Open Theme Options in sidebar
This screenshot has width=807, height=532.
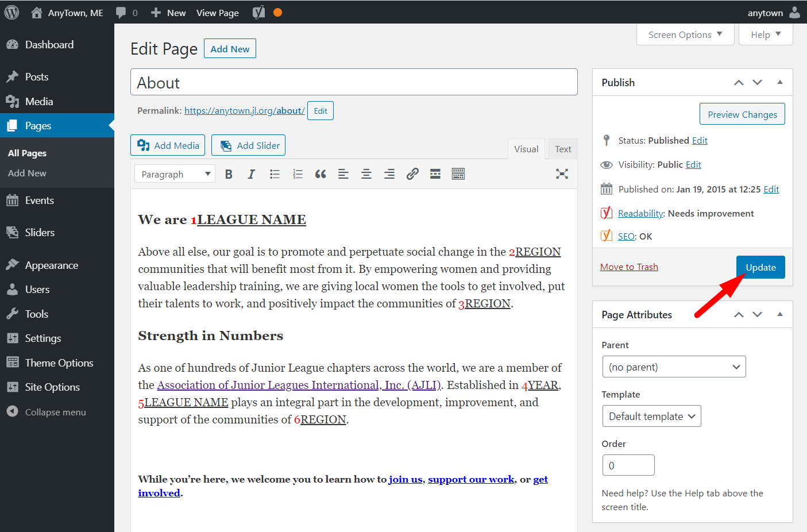57,363
